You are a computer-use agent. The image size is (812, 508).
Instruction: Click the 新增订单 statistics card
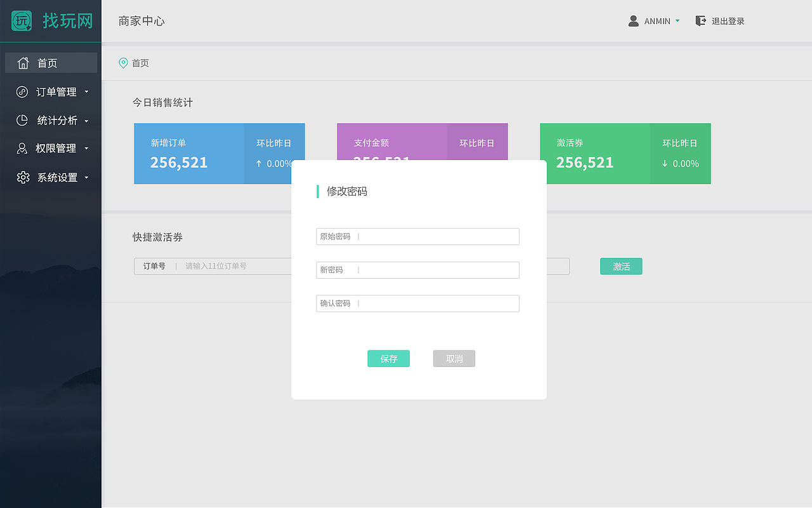[x=219, y=154]
